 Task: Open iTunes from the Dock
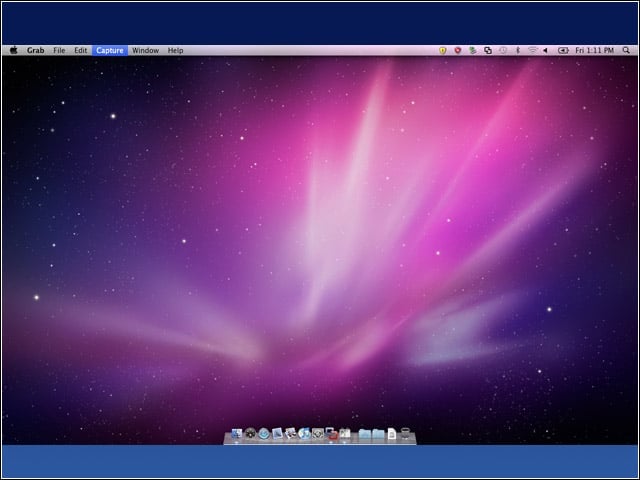304,433
